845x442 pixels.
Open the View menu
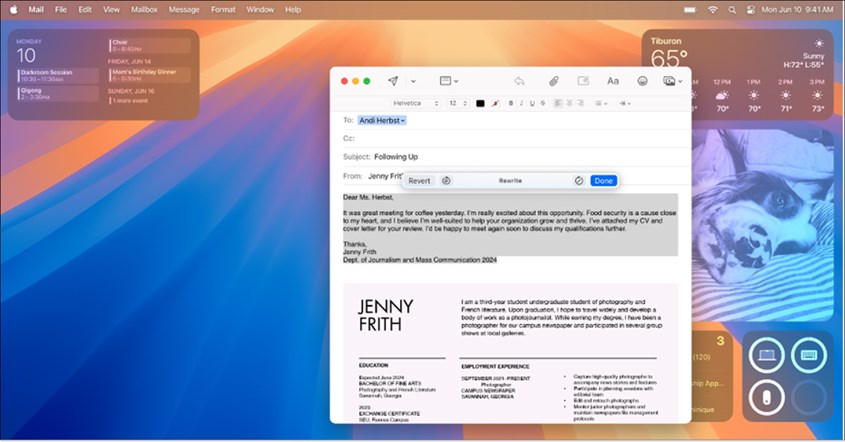[x=112, y=10]
